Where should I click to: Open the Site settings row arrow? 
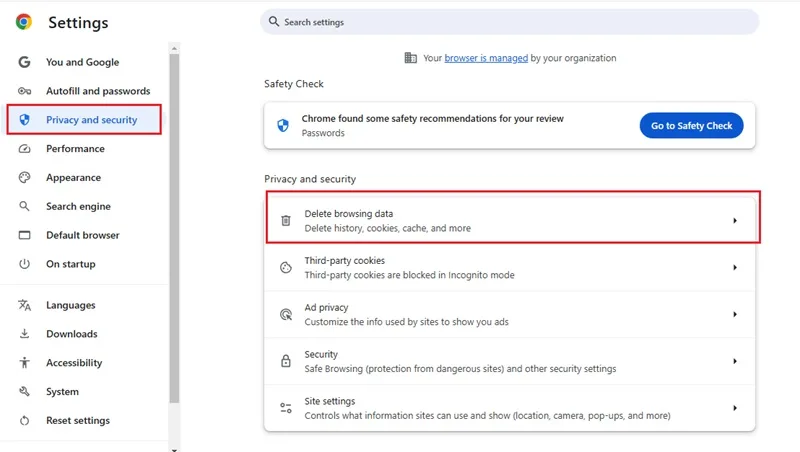[735, 408]
